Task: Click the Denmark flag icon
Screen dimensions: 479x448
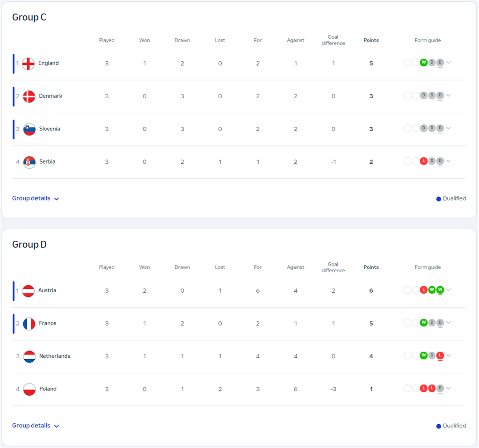Action: coord(29,96)
